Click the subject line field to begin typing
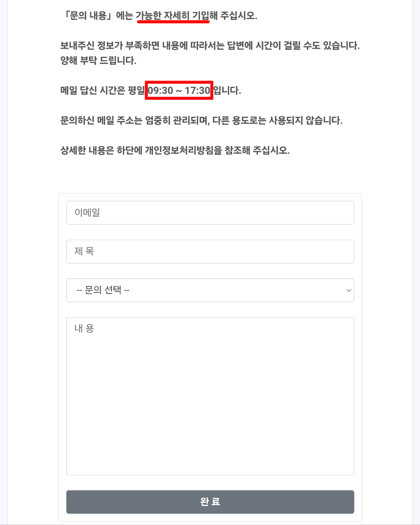The image size is (420, 525). point(210,251)
